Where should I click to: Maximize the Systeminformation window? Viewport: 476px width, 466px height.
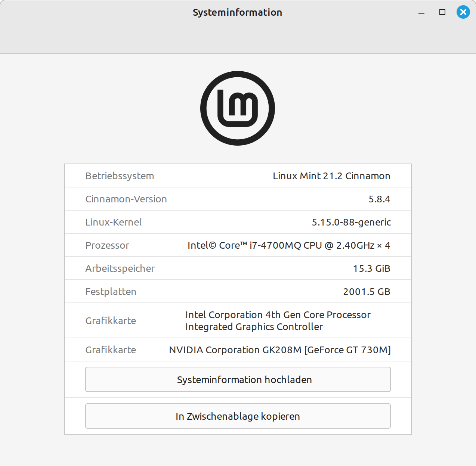click(x=442, y=12)
